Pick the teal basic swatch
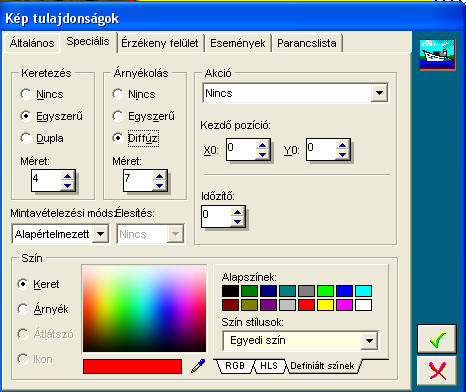466x392 pixels. pos(287,291)
